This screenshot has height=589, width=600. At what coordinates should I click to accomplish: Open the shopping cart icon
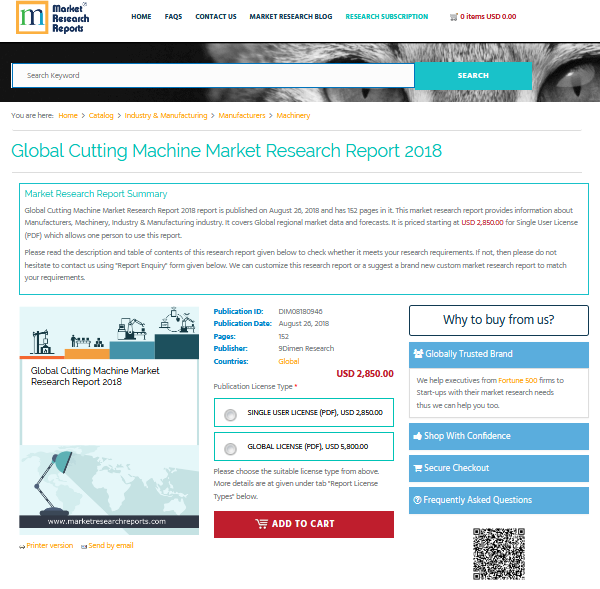click(x=454, y=17)
